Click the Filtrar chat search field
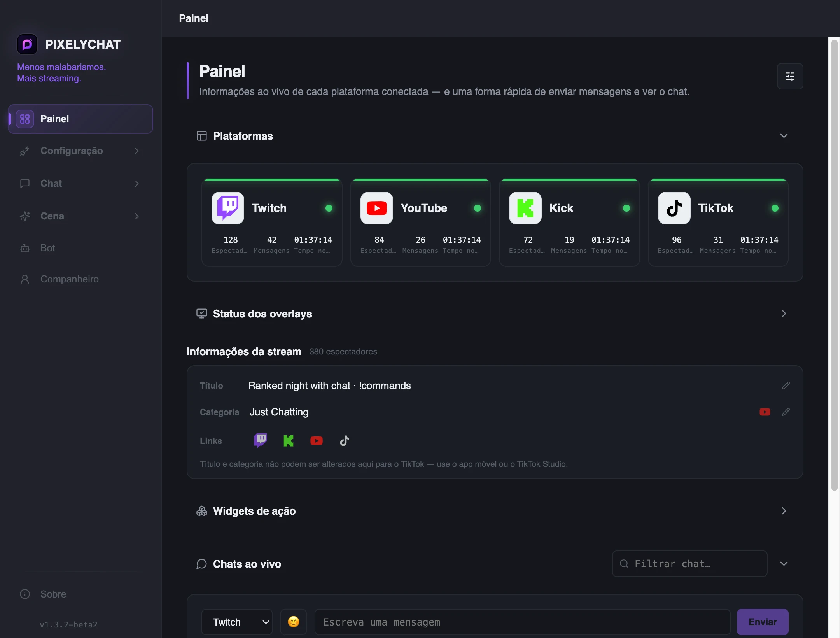This screenshot has height=638, width=840. pyautogui.click(x=689, y=564)
